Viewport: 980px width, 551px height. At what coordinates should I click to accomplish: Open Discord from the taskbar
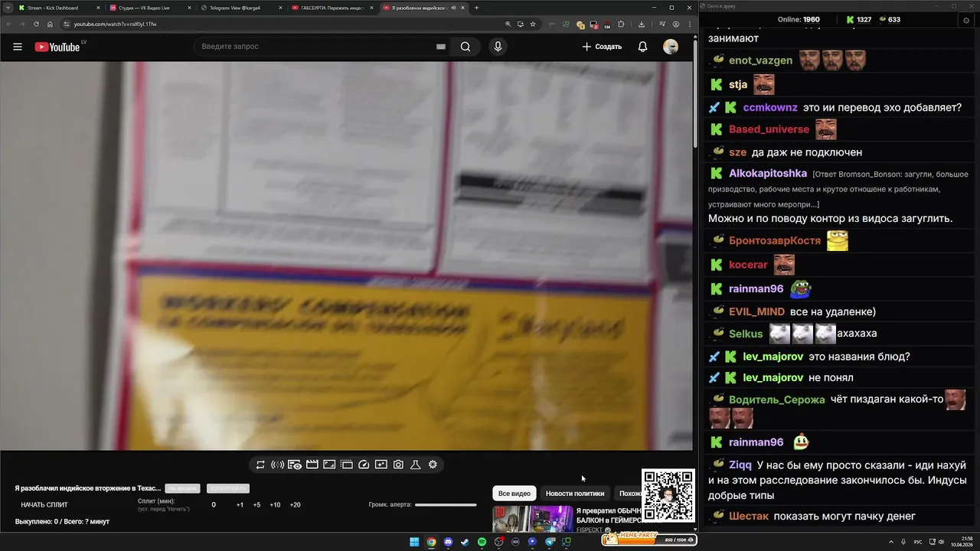tap(448, 542)
